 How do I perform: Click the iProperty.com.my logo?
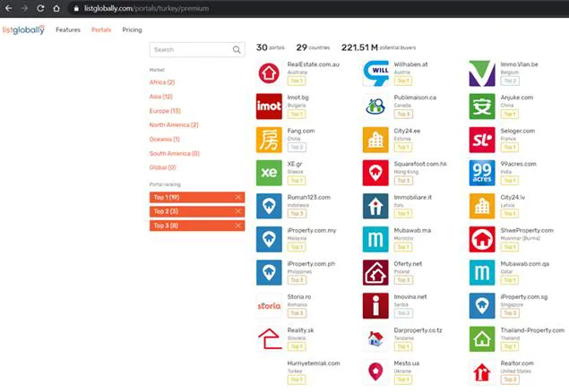coord(269,239)
